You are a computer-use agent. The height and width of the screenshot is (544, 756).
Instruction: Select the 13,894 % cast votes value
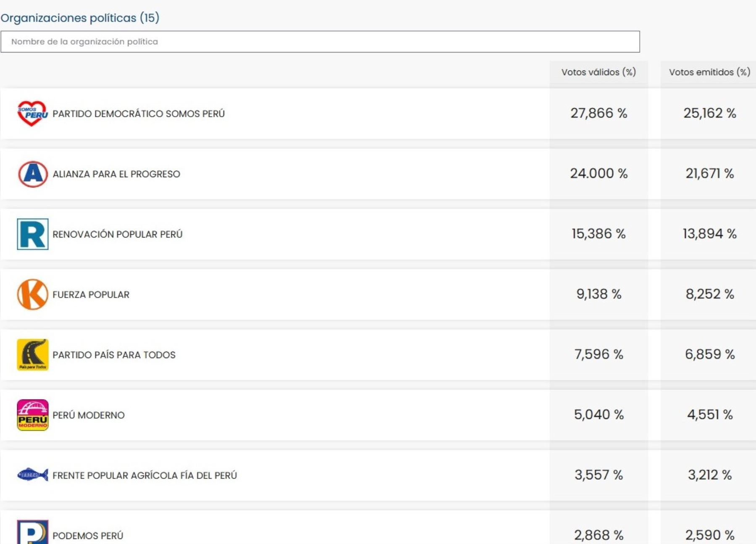[x=710, y=234]
